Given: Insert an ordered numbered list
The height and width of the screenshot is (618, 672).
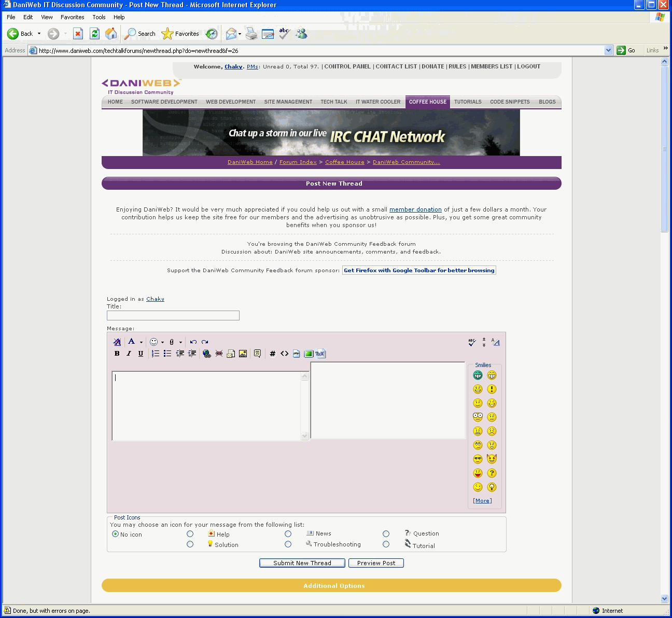Looking at the screenshot, I should (x=156, y=354).
